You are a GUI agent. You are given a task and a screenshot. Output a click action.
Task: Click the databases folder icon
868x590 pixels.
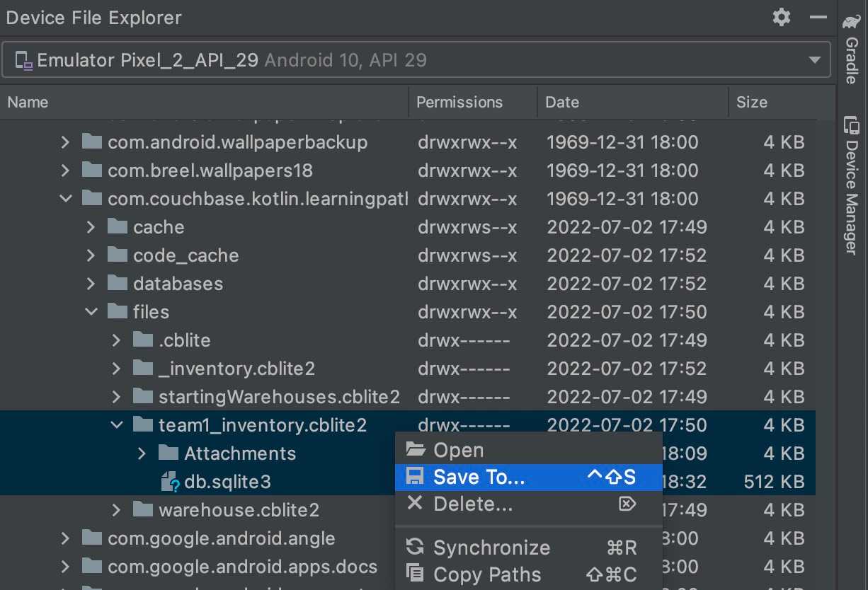tap(117, 283)
